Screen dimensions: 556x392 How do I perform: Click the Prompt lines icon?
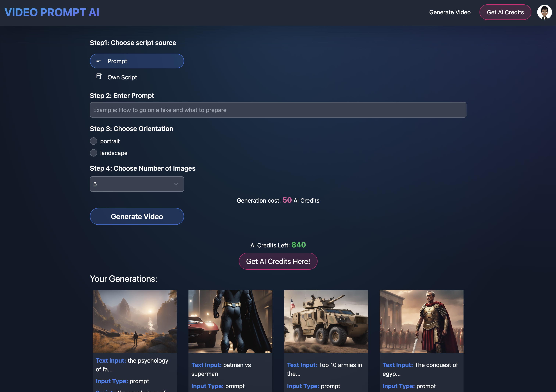[x=99, y=60]
